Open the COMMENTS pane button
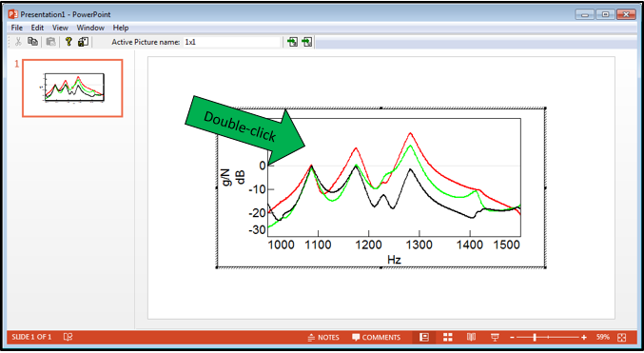This screenshot has width=644, height=353. click(x=376, y=338)
